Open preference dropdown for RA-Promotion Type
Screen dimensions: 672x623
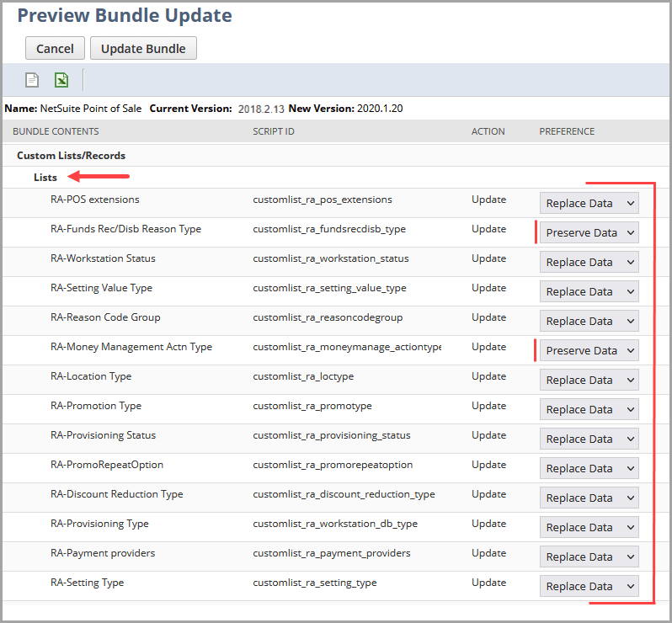click(589, 410)
